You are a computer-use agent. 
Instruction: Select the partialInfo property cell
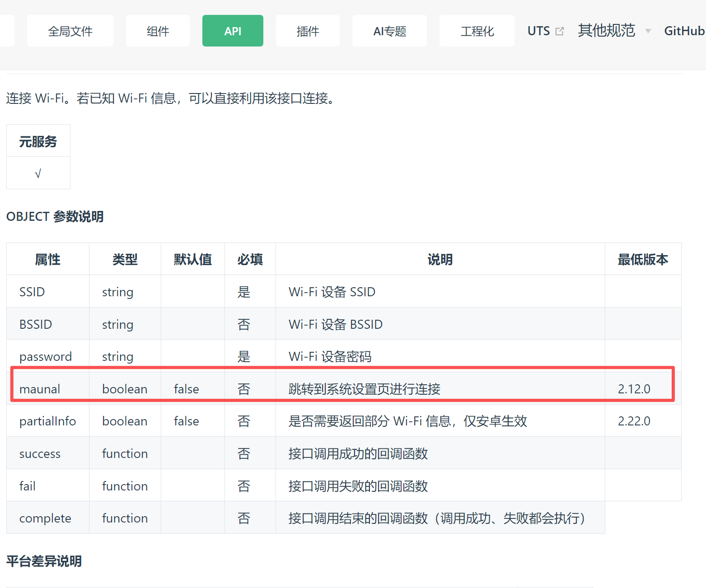[x=47, y=421]
